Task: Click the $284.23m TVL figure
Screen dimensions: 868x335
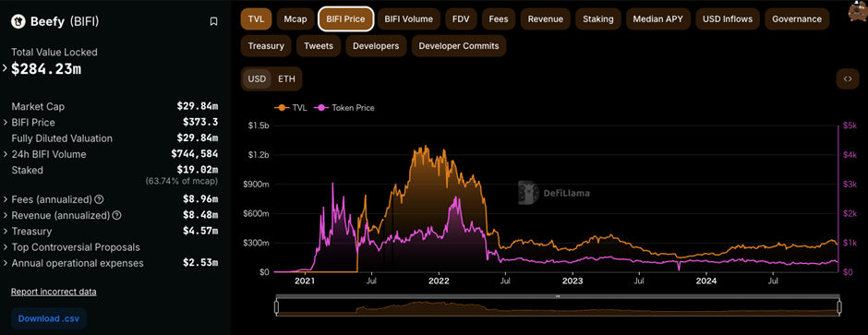Action: click(46, 68)
